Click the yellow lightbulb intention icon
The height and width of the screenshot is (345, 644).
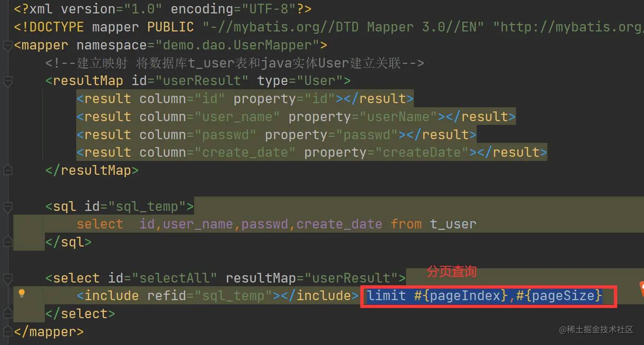coord(21,293)
